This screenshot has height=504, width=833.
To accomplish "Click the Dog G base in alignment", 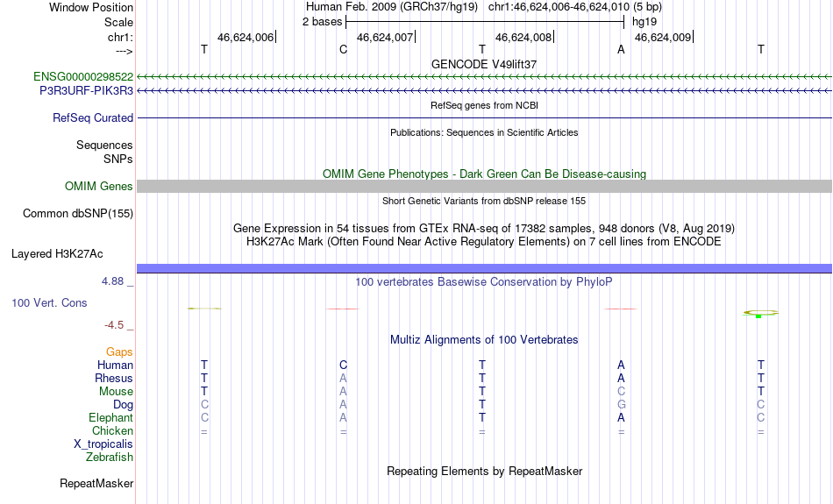I will pyautogui.click(x=621, y=405).
